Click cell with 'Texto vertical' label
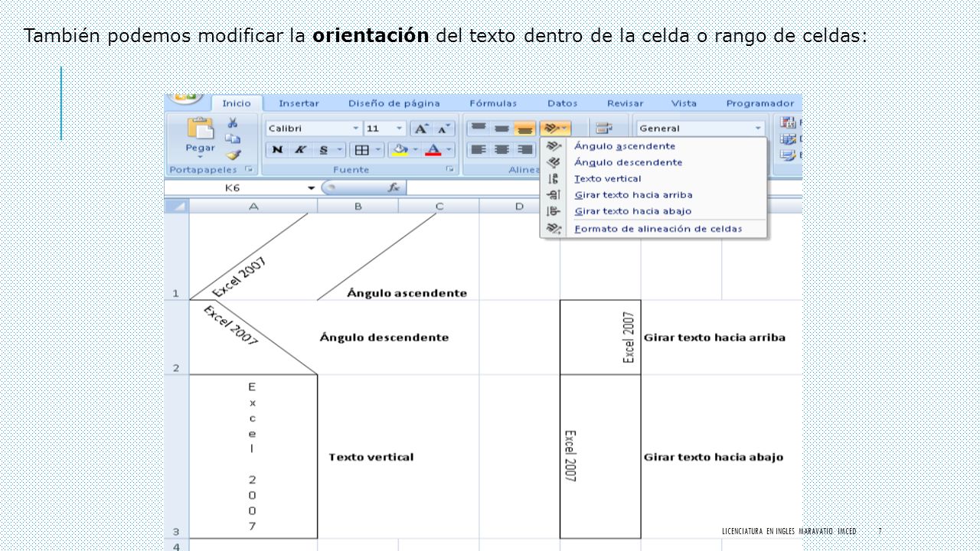This screenshot has width=980, height=551. point(371,457)
